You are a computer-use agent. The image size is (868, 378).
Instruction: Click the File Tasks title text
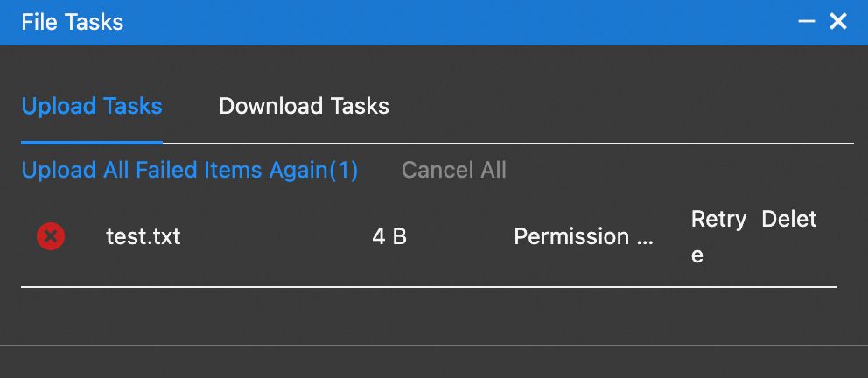pos(72,22)
